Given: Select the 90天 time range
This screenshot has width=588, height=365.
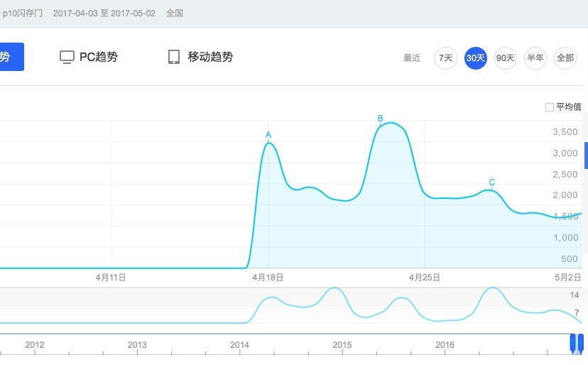Looking at the screenshot, I should coord(505,58).
